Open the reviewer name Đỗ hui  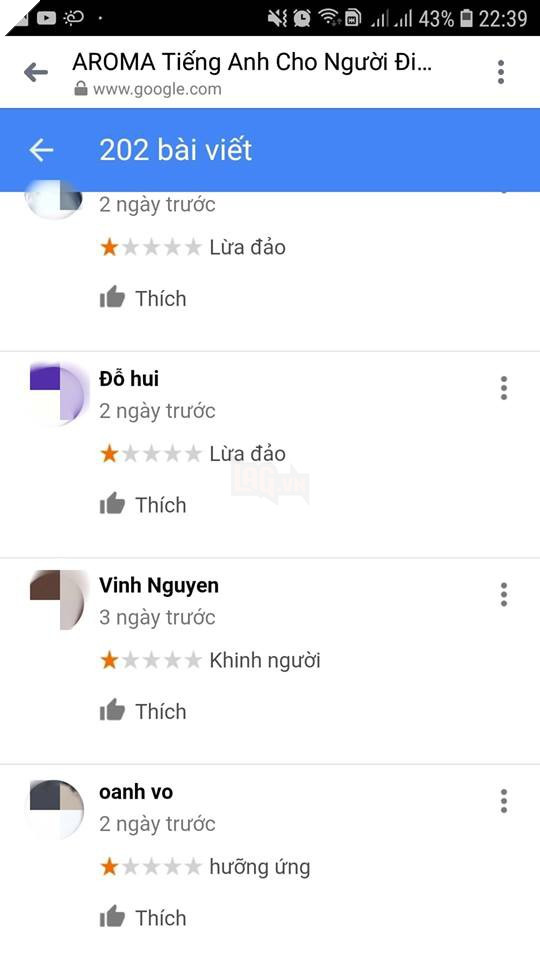point(129,379)
